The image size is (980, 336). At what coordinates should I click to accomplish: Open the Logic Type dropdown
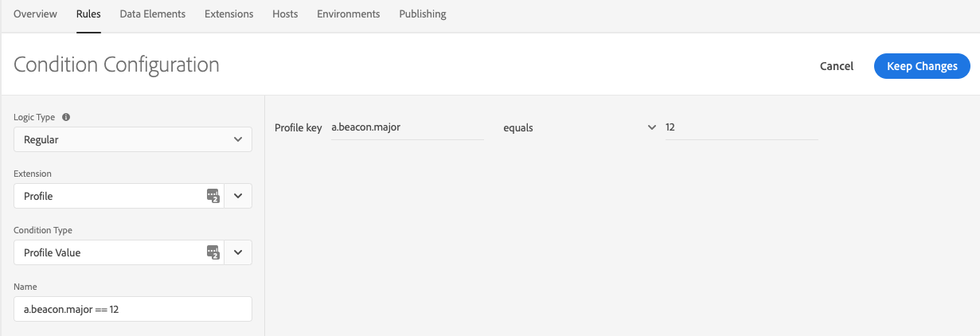click(133, 139)
